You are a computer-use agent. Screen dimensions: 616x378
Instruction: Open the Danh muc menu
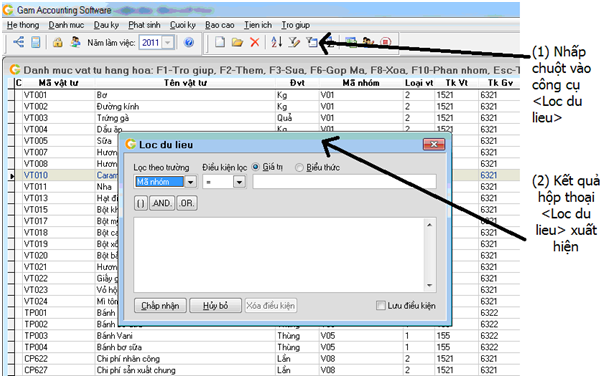point(66,25)
